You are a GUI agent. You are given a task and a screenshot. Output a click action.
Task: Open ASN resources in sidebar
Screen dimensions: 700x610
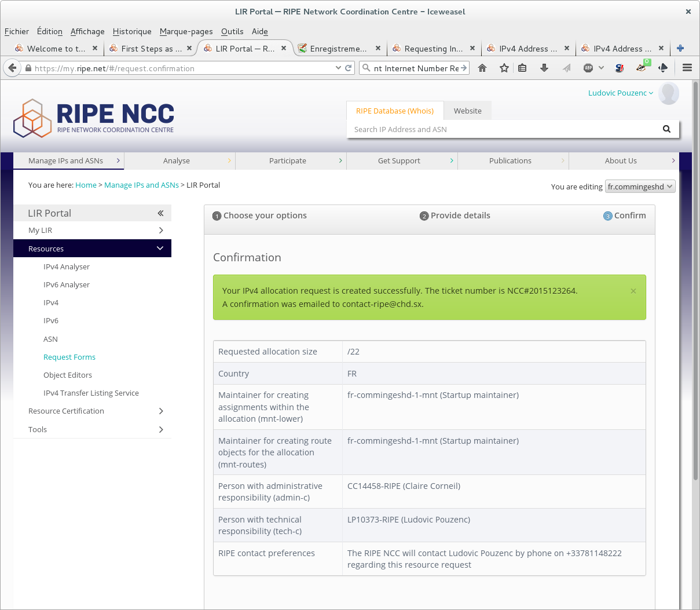click(x=50, y=339)
